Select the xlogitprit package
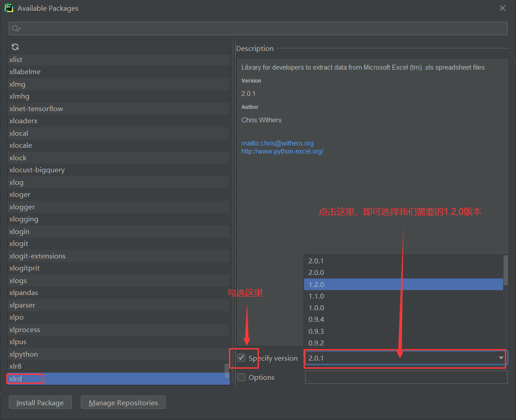This screenshot has width=516, height=420. click(118, 268)
